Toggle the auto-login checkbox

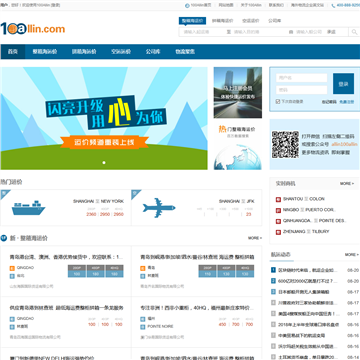tap(278, 101)
